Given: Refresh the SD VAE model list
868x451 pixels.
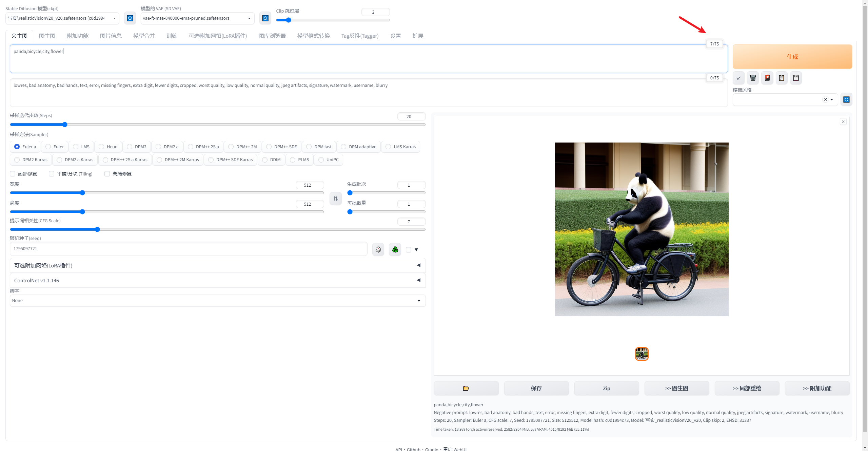Looking at the screenshot, I should [x=265, y=18].
